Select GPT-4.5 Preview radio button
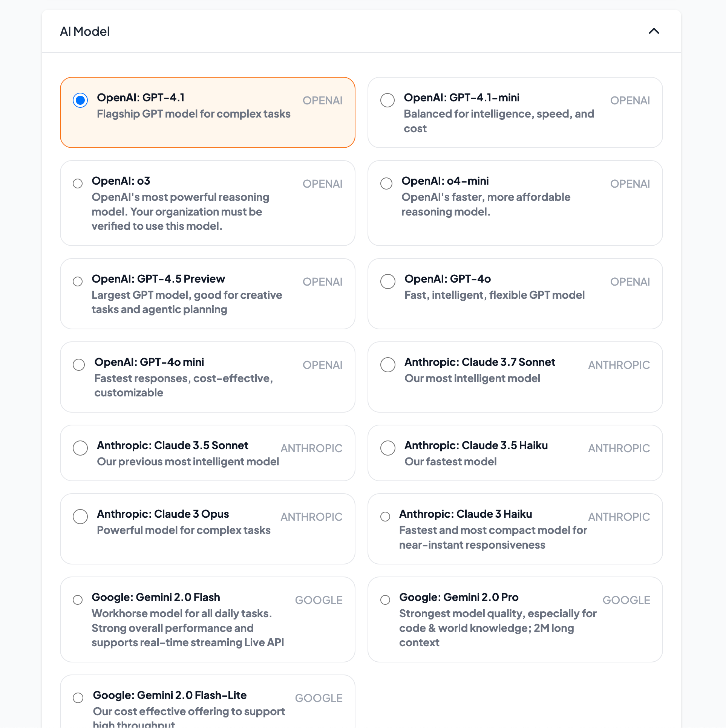 (78, 281)
